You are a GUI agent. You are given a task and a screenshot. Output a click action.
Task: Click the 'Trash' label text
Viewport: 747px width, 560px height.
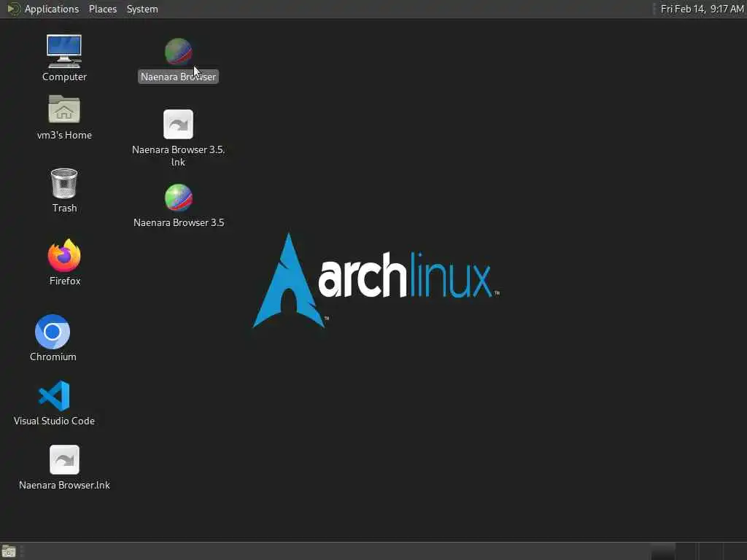pos(64,208)
